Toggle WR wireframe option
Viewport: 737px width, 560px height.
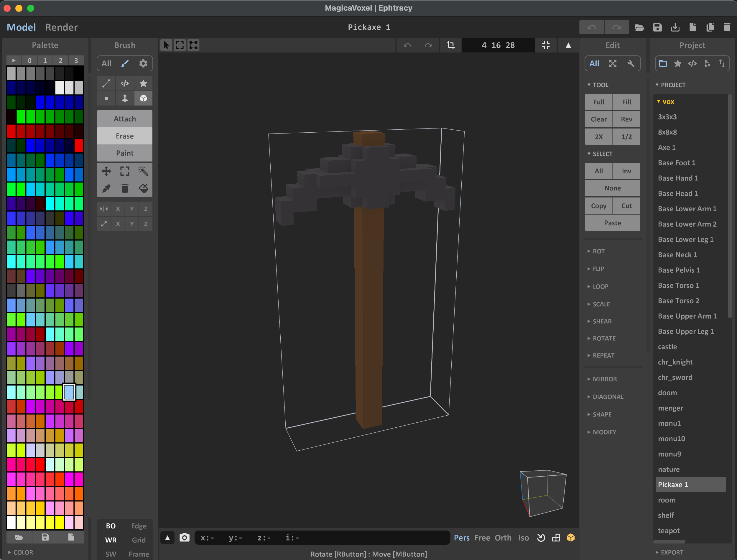[111, 540]
